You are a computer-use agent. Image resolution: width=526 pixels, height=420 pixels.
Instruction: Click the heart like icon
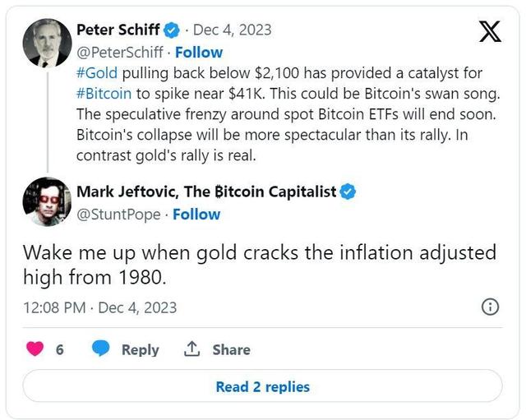(x=35, y=349)
